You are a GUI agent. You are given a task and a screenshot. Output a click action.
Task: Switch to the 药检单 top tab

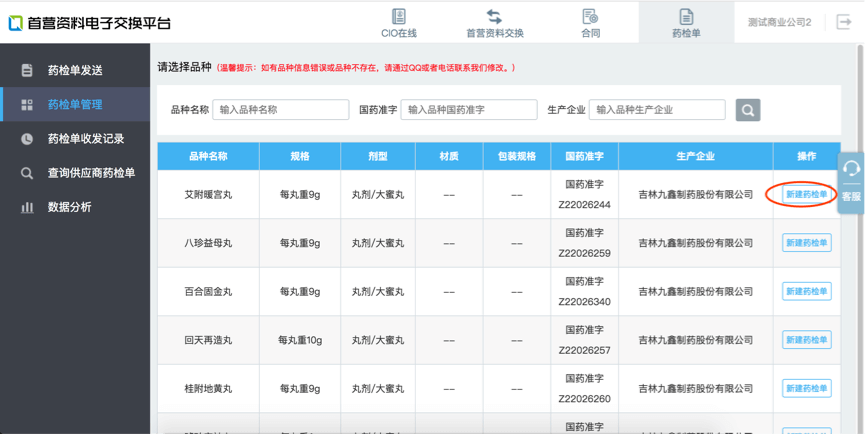[x=686, y=23]
